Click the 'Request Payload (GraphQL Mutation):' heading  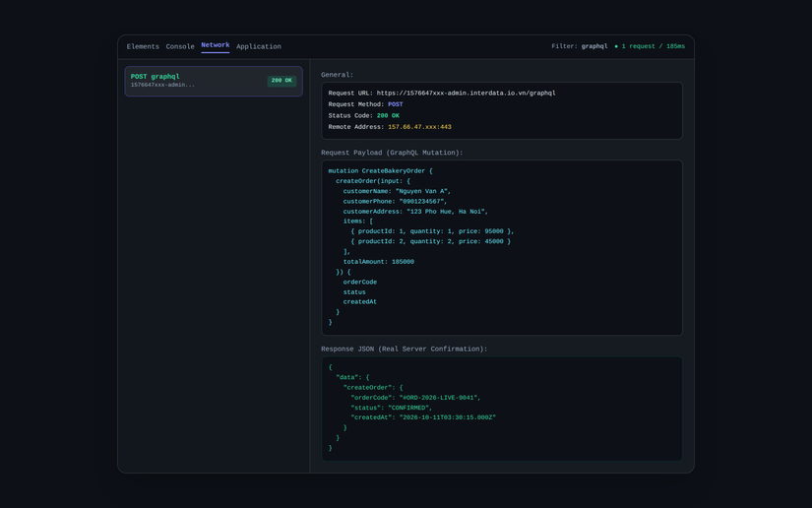[392, 153]
